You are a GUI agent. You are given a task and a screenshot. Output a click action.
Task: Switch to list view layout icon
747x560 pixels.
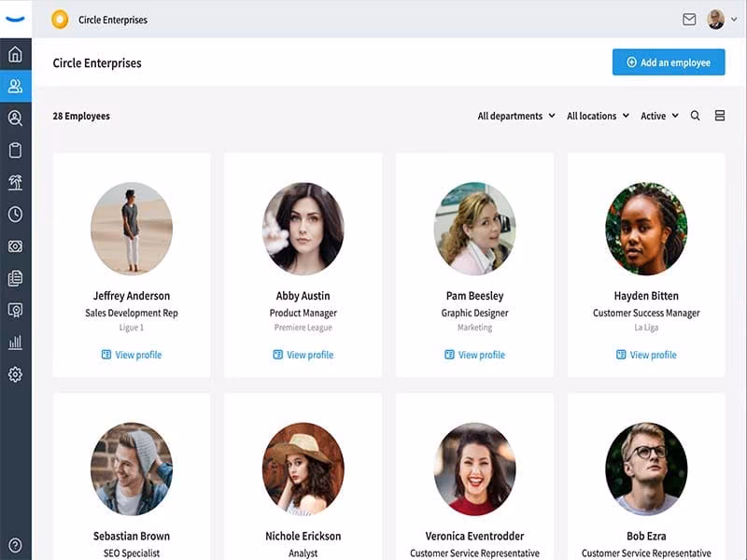720,116
